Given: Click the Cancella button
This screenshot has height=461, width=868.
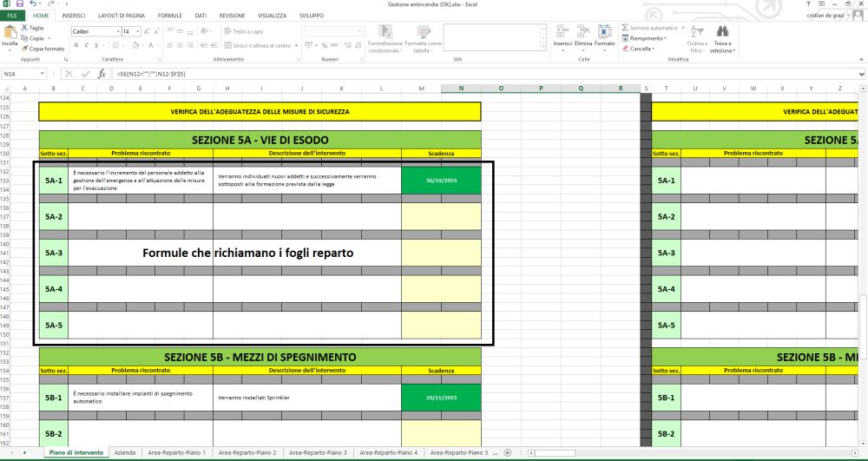Looking at the screenshot, I should coord(641,49).
